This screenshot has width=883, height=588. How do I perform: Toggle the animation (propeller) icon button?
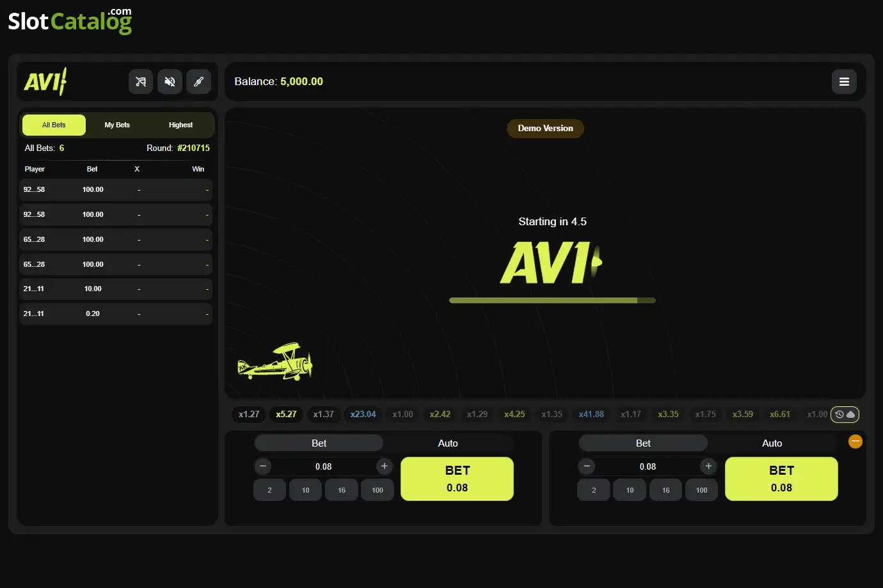pos(198,82)
